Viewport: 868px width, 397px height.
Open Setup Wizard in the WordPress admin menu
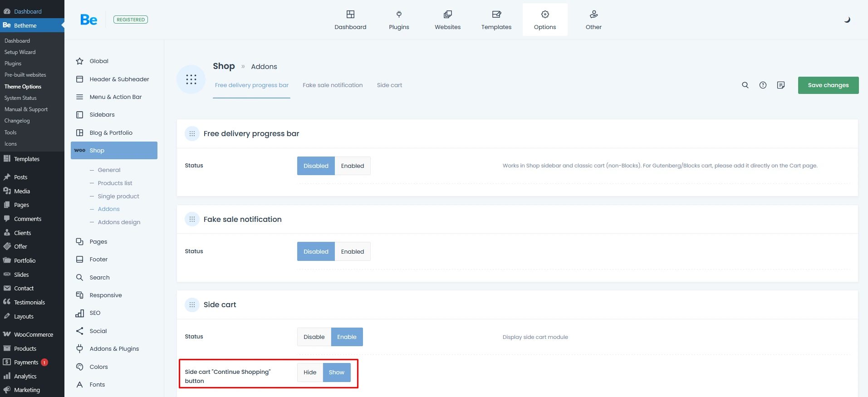click(x=20, y=52)
